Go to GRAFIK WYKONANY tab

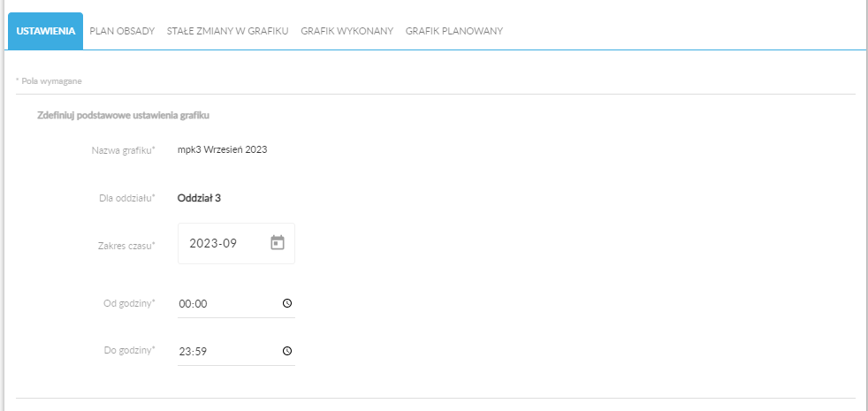(x=347, y=31)
